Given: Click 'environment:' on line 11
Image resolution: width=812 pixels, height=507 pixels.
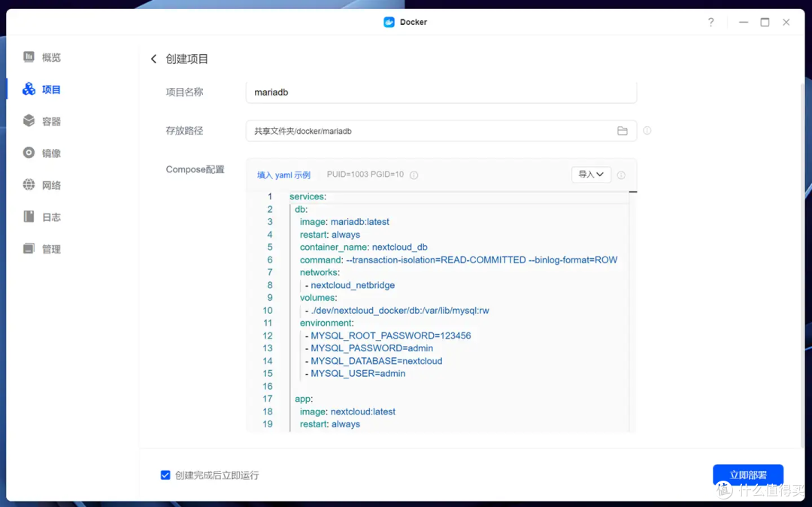Looking at the screenshot, I should (327, 323).
